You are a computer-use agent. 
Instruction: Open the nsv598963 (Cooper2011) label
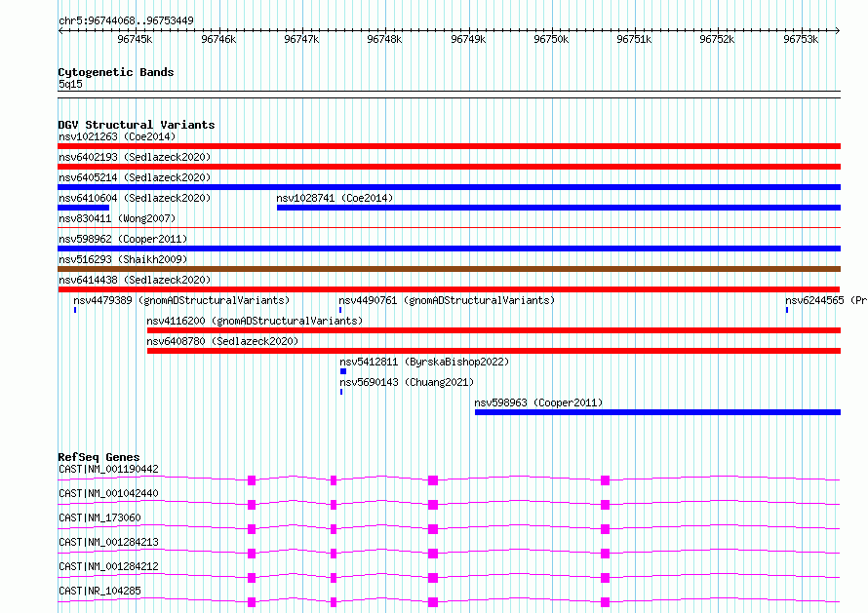538,402
